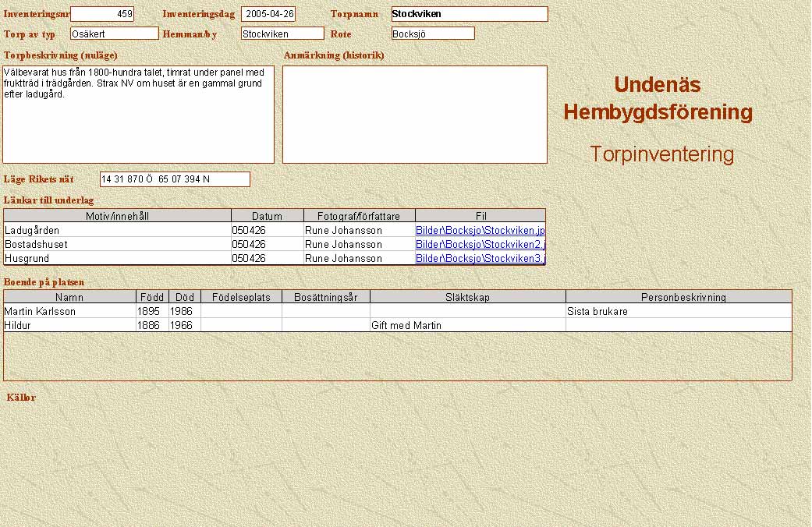Screen dimensions: 812x527
Task: Click the Fotograf/författare column header
Action: point(359,216)
